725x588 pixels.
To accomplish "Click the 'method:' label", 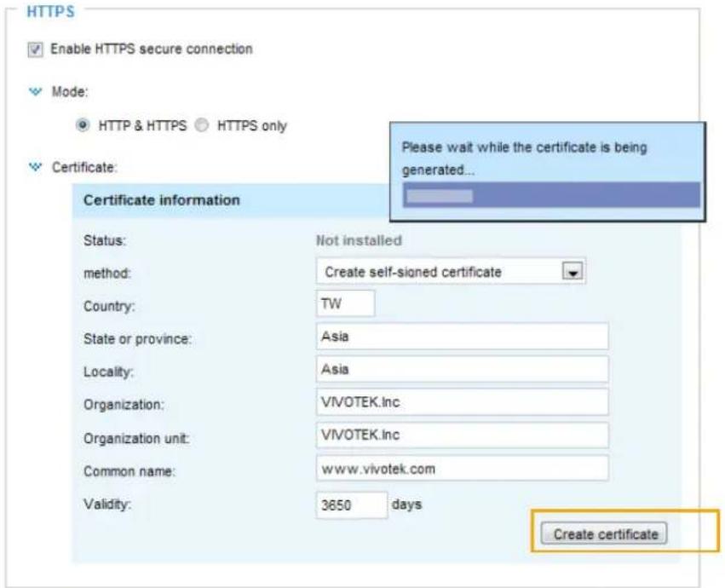I will coord(107,274).
